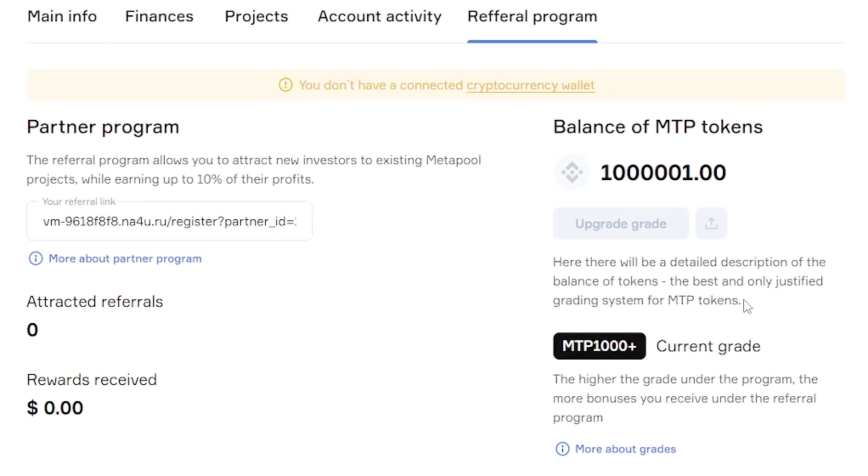
Task: Click the 1000001.00 token balance value
Action: pyautogui.click(x=663, y=173)
